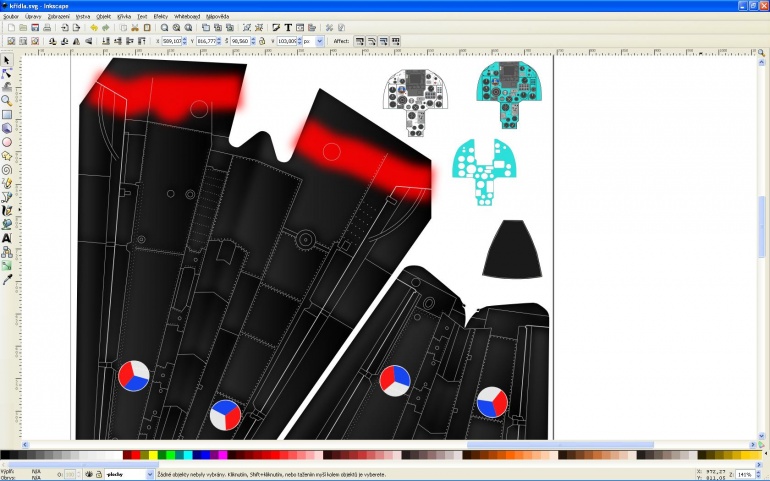Select the Star polygon tool
This screenshot has width=770, height=481.
click(x=7, y=156)
